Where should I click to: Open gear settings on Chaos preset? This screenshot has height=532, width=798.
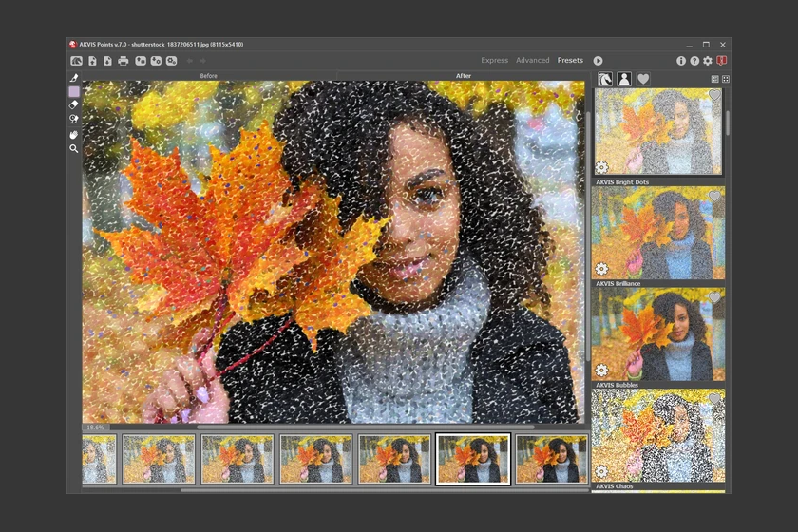(x=601, y=472)
